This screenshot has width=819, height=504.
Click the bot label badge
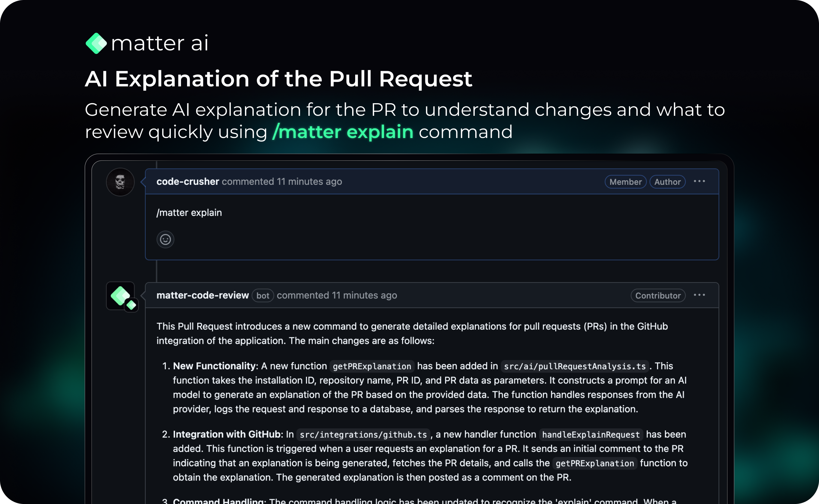point(262,296)
